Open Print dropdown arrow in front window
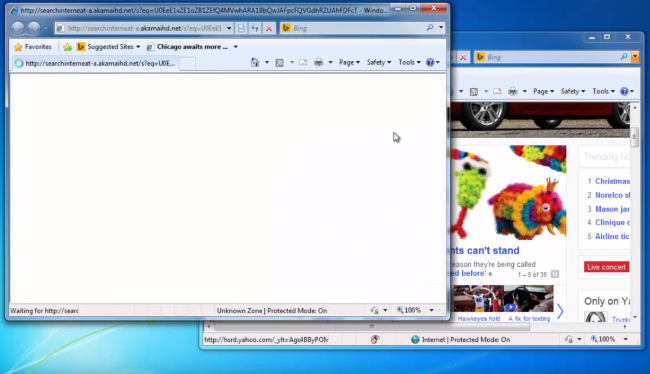This screenshot has height=374, width=650. click(x=330, y=62)
